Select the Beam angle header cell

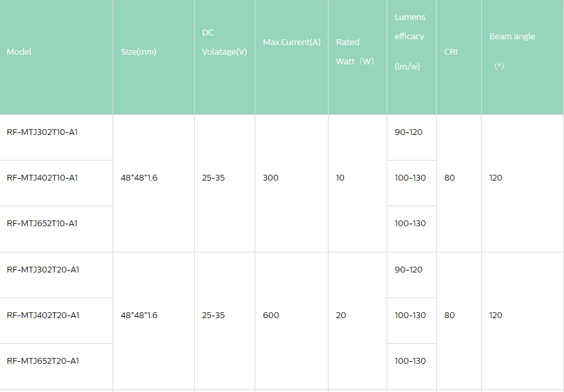coord(512,37)
